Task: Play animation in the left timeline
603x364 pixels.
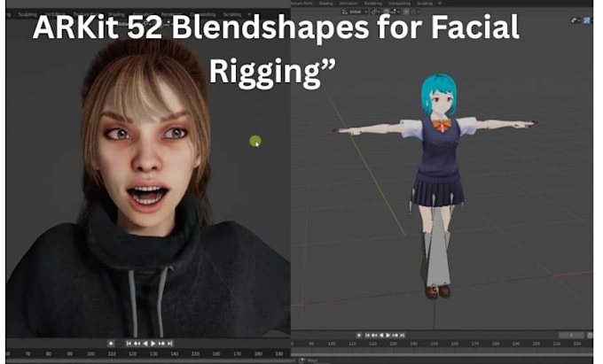Action: (x=153, y=344)
